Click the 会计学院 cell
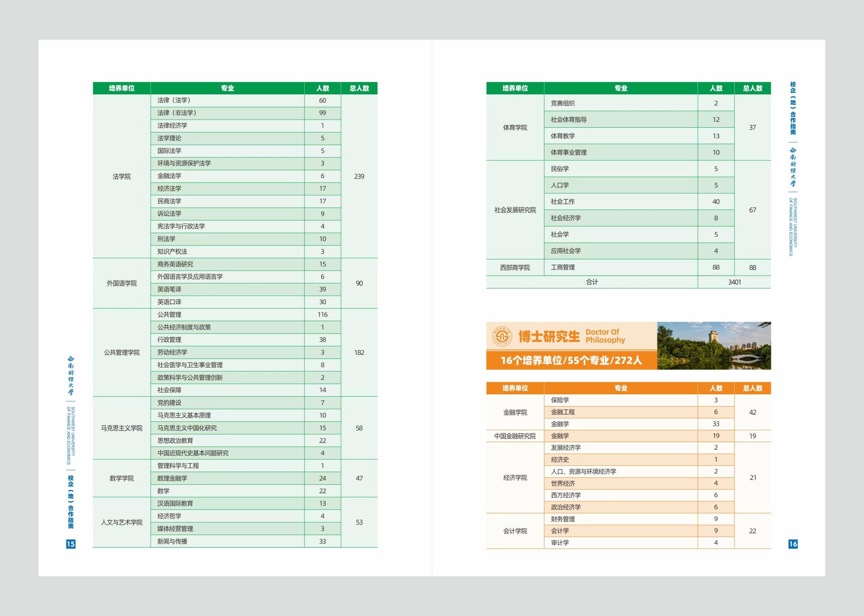The image size is (864, 616). [515, 531]
